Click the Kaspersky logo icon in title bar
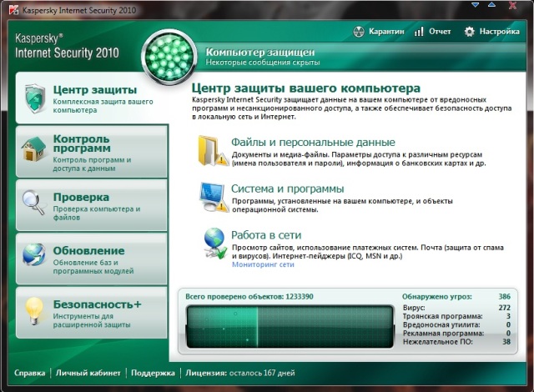 13,10
